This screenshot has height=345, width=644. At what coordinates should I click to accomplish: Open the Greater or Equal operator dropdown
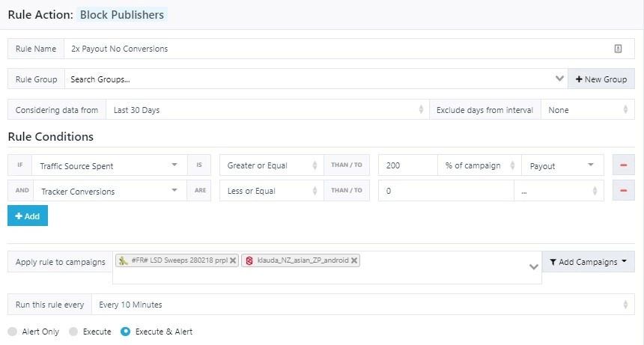(x=272, y=165)
